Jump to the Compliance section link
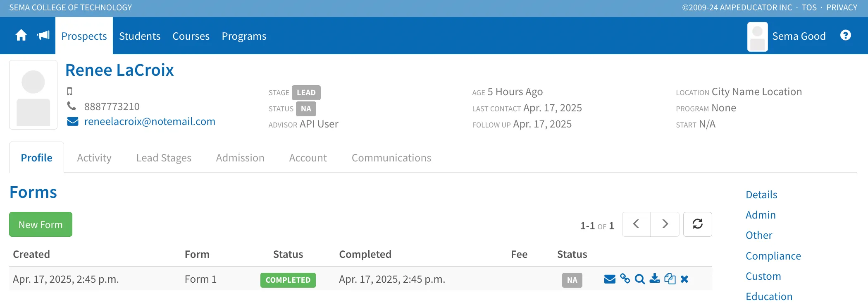Screen dimensions: 868x303 click(773, 256)
